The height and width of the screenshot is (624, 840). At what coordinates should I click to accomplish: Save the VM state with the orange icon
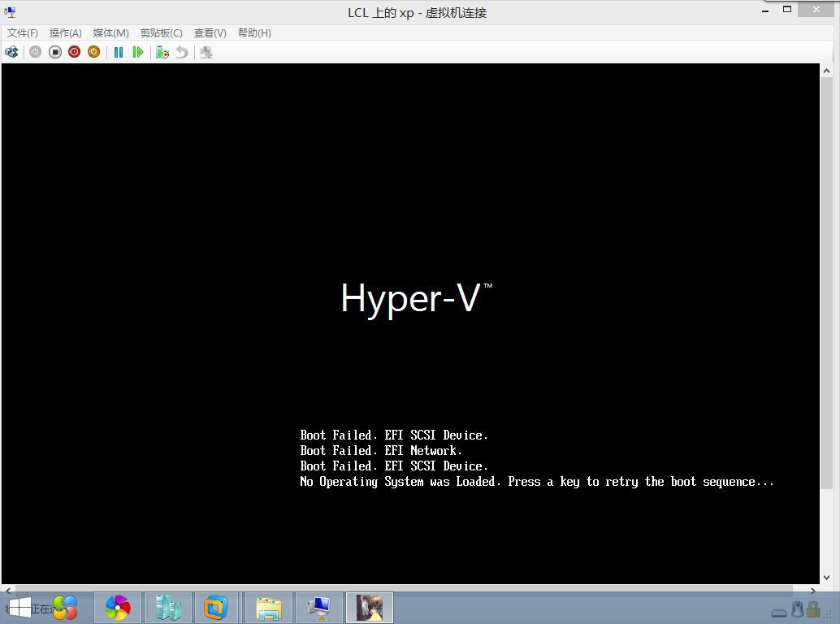93,52
